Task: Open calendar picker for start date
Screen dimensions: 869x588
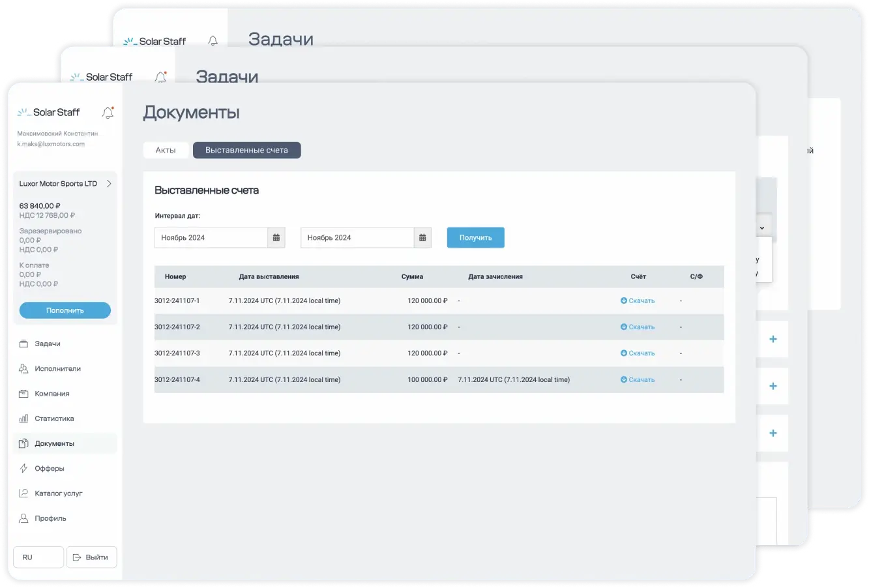Action: coord(276,238)
